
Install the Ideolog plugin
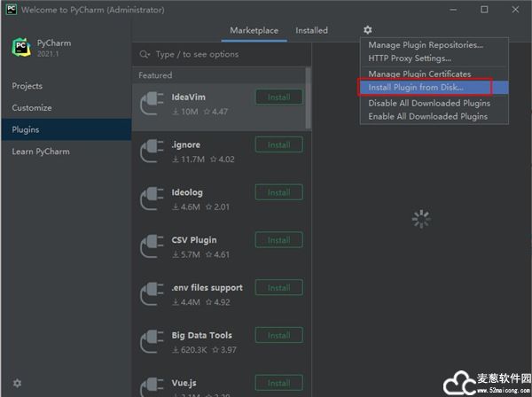pyautogui.click(x=279, y=192)
